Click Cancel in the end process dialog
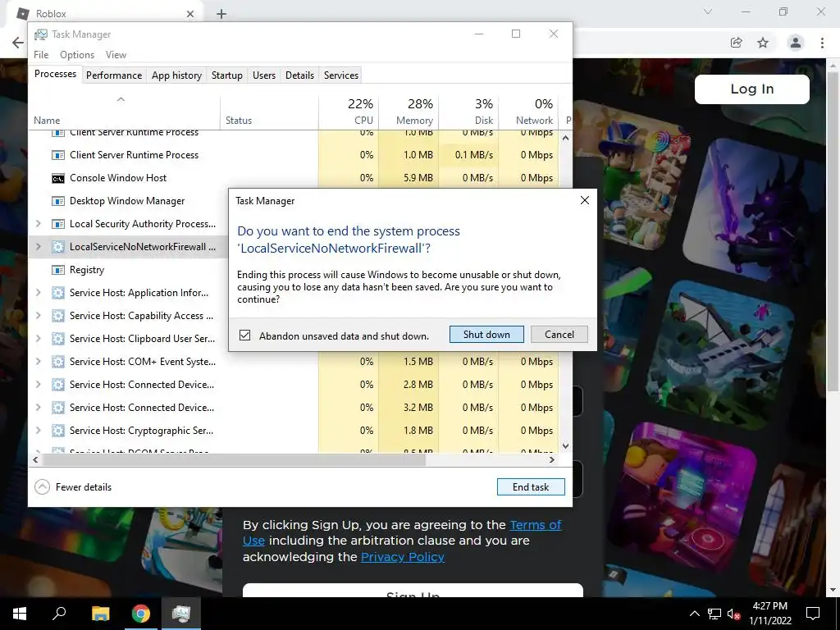 coord(559,335)
